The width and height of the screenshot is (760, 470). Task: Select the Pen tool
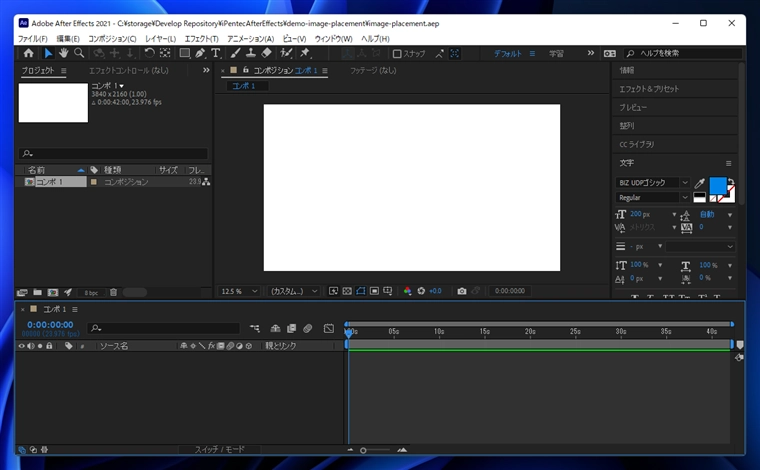tap(200, 53)
